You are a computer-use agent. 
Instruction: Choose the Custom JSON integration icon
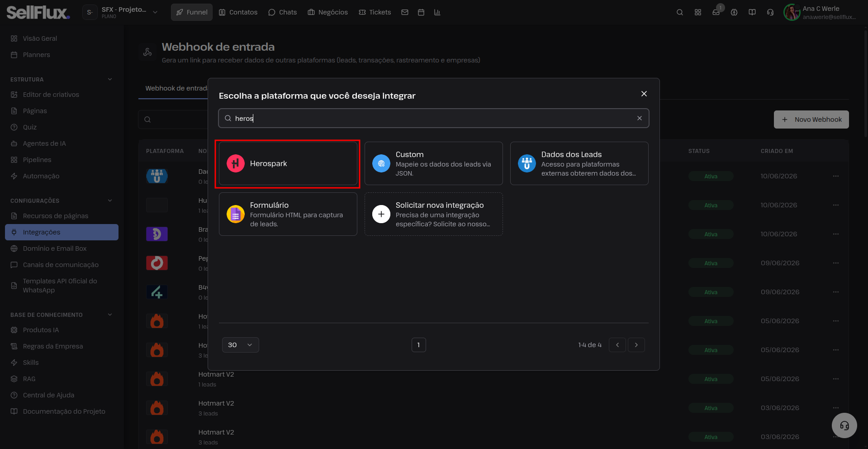381,163
